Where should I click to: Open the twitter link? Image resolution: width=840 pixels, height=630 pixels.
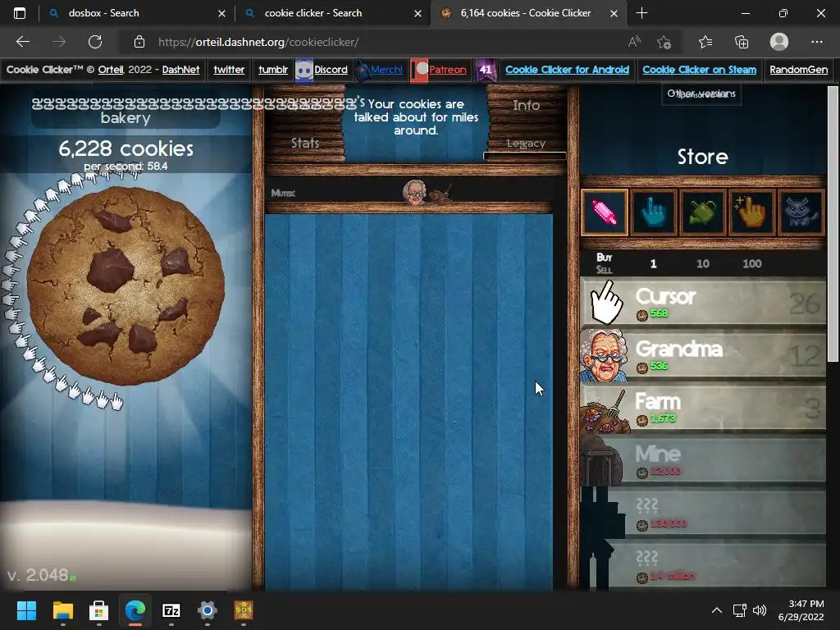229,70
